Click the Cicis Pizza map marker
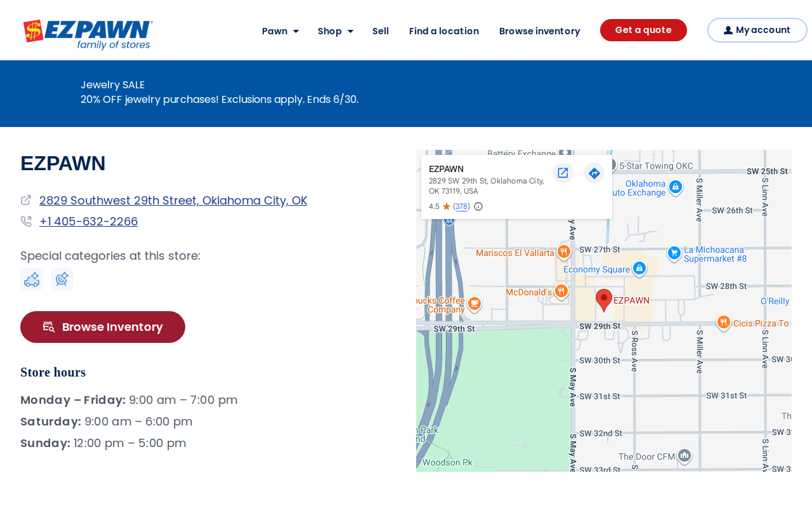 (x=723, y=323)
